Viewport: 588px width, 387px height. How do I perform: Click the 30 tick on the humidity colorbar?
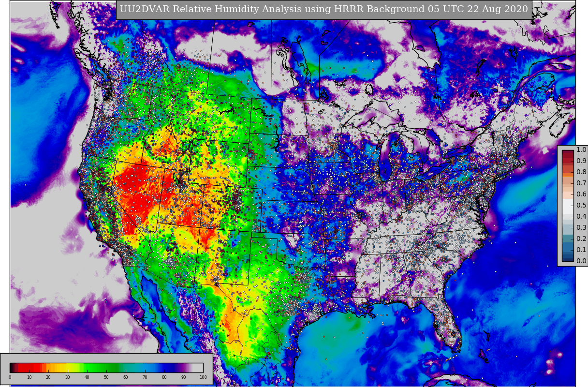coord(68,377)
